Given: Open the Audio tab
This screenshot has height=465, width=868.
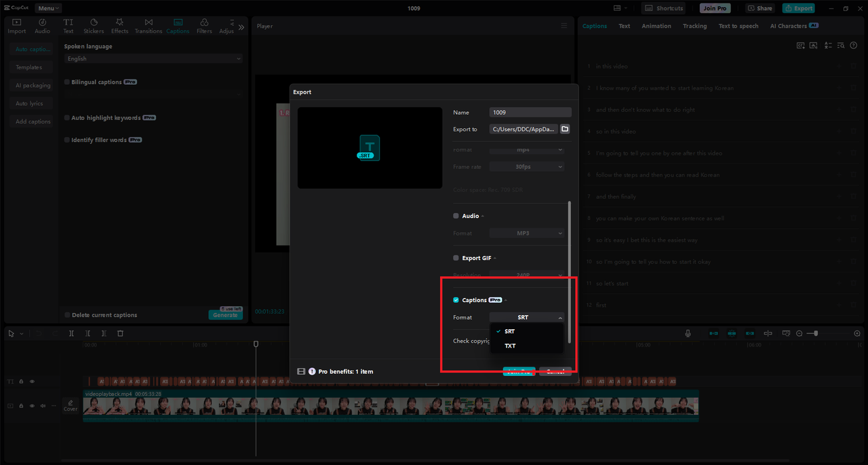Looking at the screenshot, I should click(x=42, y=26).
